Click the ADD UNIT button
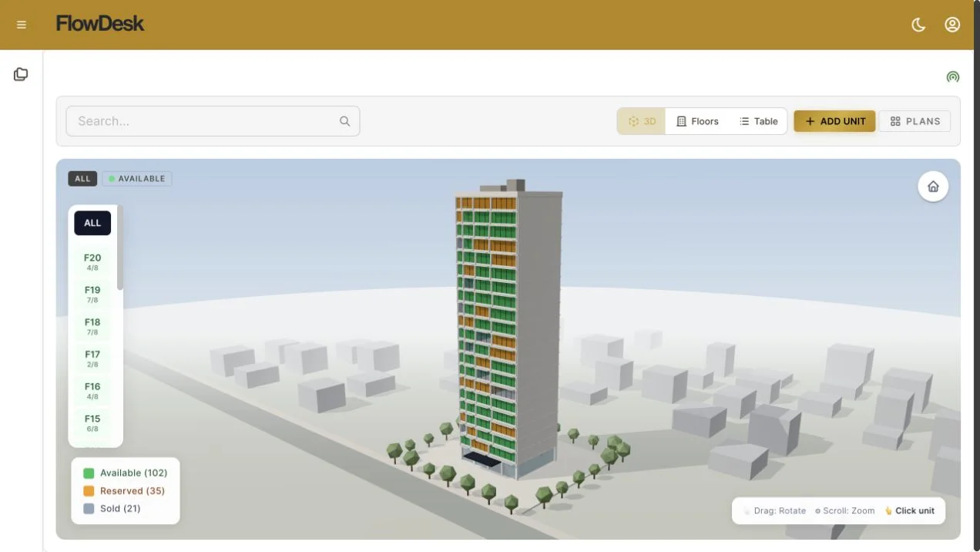Screen dimensions: 980x552 (x=835, y=121)
